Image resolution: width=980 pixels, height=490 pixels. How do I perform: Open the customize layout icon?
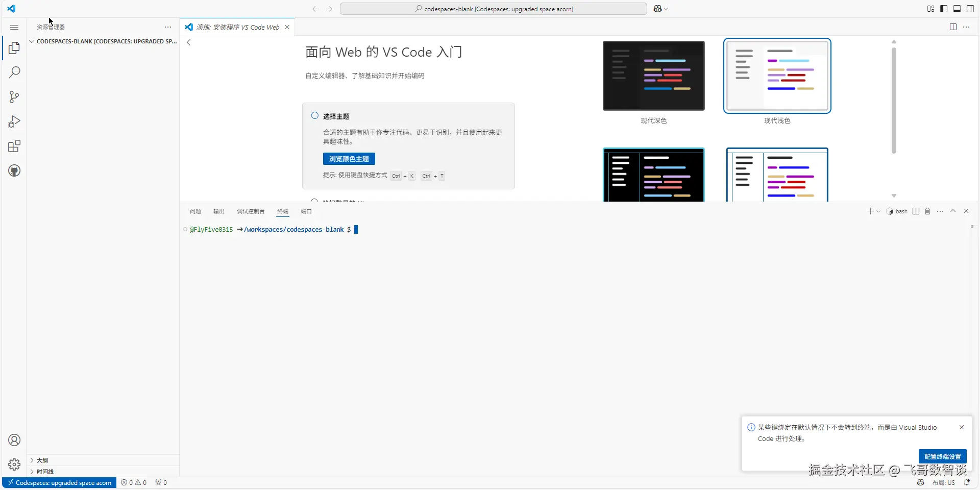[930, 9]
